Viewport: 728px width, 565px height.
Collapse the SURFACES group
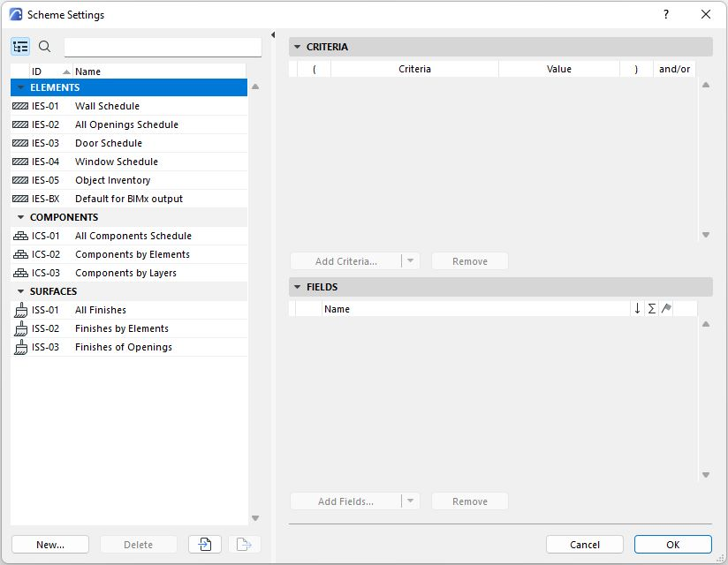coord(20,291)
